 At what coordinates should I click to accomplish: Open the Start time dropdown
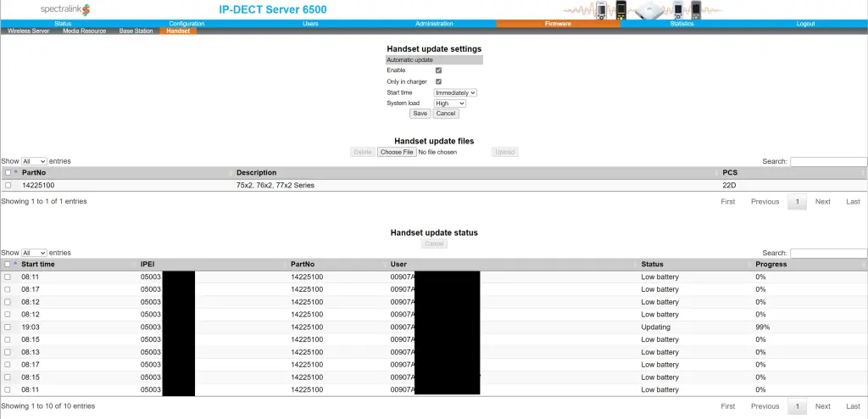pyautogui.click(x=455, y=92)
